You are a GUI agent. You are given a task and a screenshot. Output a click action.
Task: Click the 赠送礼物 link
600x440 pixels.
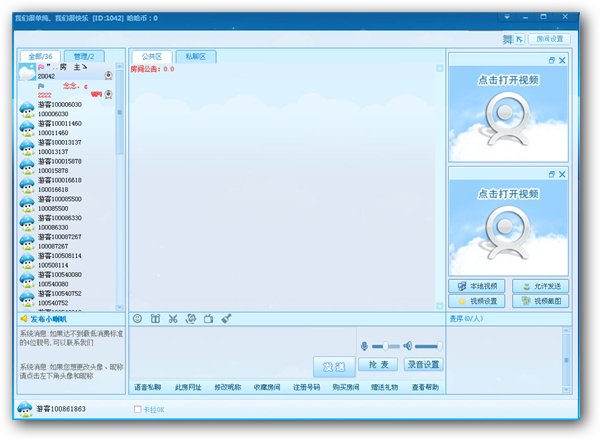point(385,387)
